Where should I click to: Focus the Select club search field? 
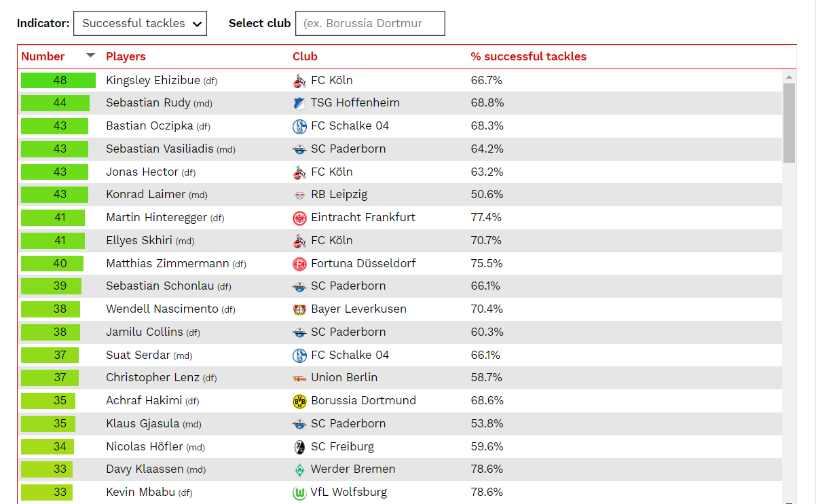370,23
